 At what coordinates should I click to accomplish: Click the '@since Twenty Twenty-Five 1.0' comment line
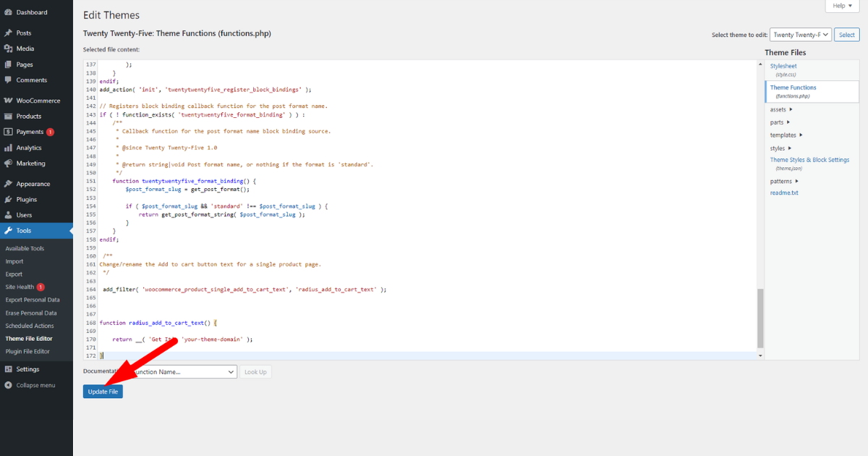pos(166,148)
